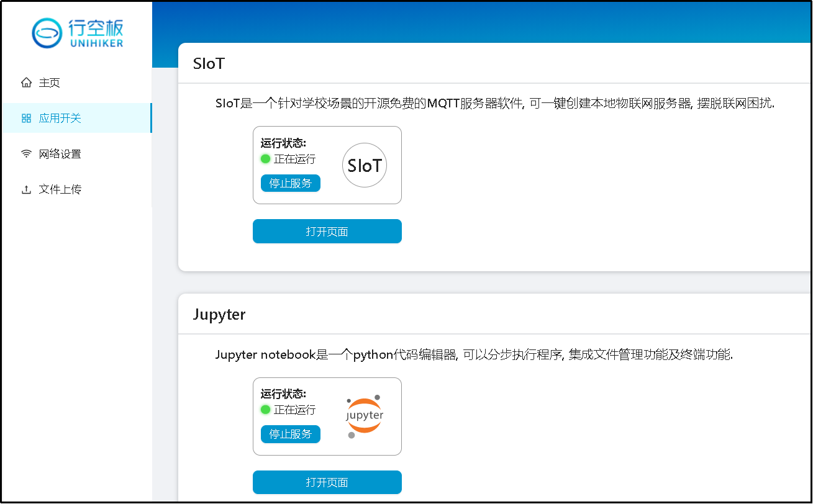This screenshot has height=504, width=813.
Task: Open the 主页 menu item
Action: point(76,83)
